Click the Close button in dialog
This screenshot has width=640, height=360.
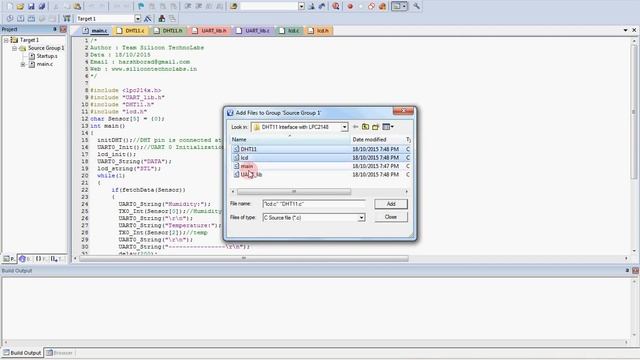tap(391, 217)
